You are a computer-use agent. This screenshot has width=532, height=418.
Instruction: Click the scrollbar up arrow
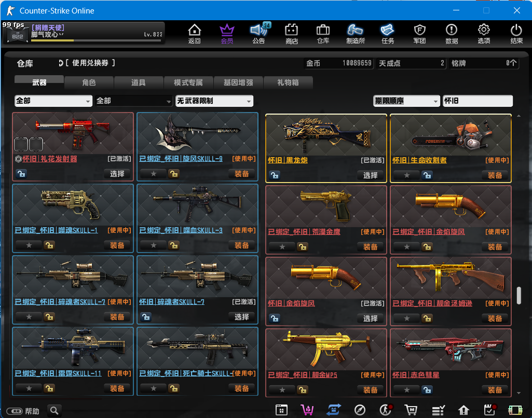point(519,116)
